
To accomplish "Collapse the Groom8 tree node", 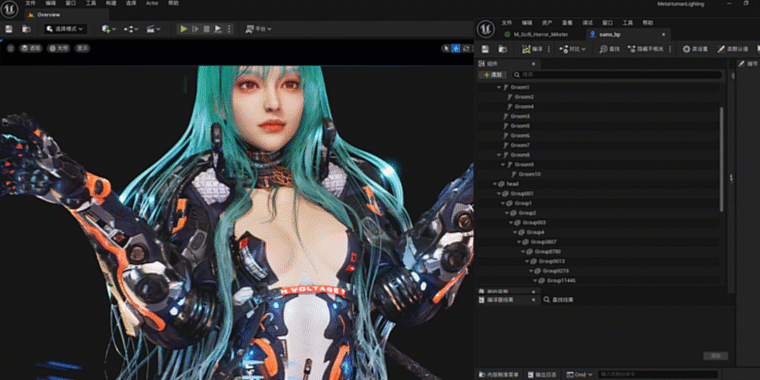I will click(499, 155).
